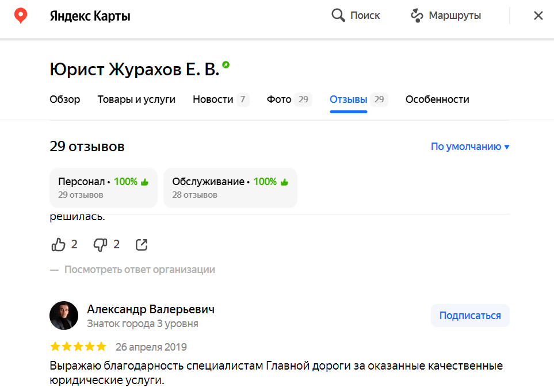
Task: Click the five-star rating of the review
Action: (x=78, y=347)
